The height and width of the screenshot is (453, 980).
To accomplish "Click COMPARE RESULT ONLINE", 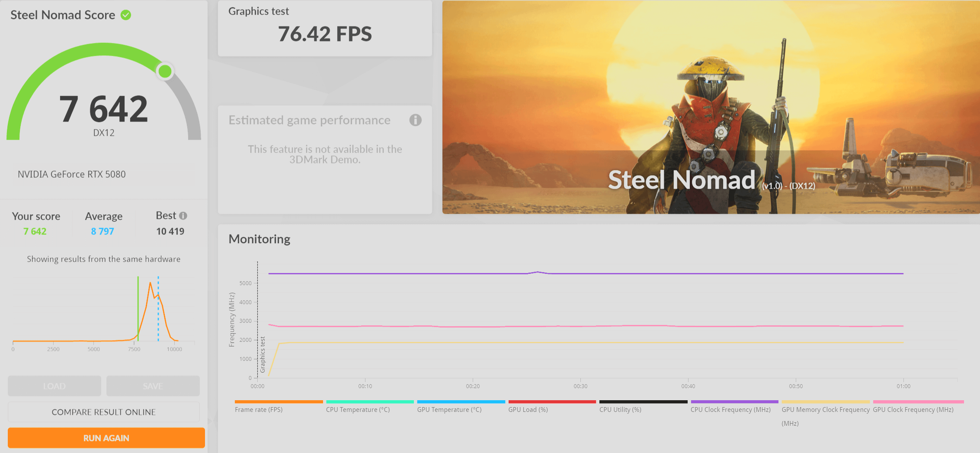I will coord(104,412).
